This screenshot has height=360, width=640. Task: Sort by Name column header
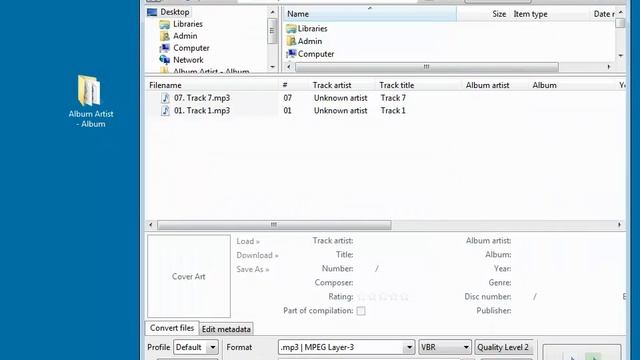370,14
